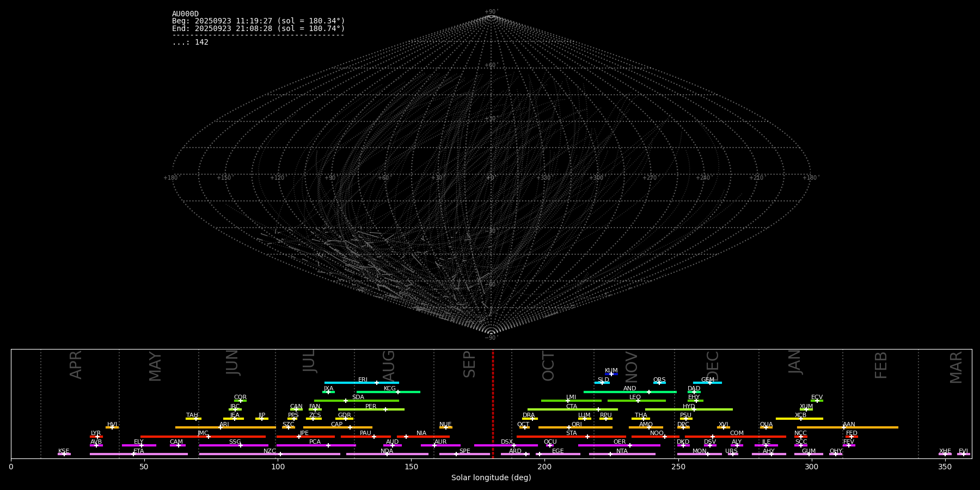
Task: Click the Beg timestamp line
Action: pos(259,21)
